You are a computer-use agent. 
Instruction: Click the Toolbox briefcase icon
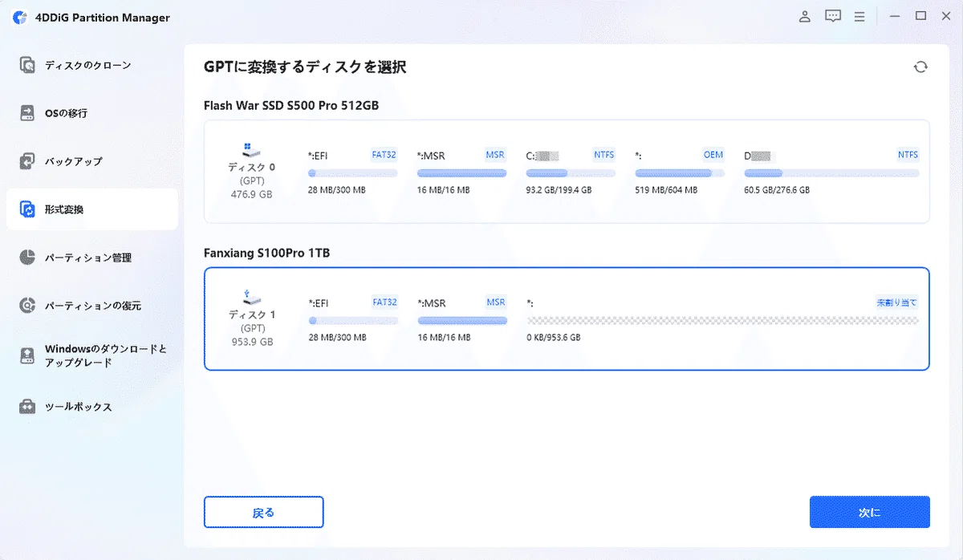pos(28,407)
